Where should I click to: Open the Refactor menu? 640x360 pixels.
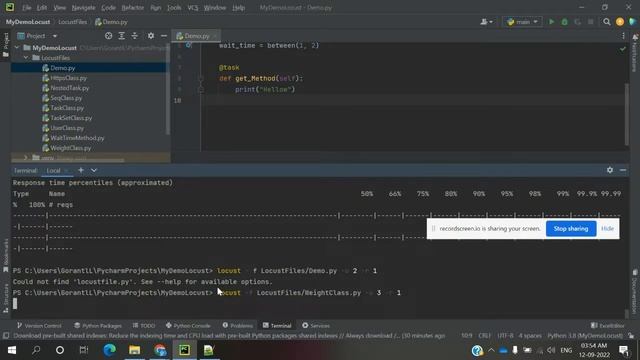click(x=132, y=8)
